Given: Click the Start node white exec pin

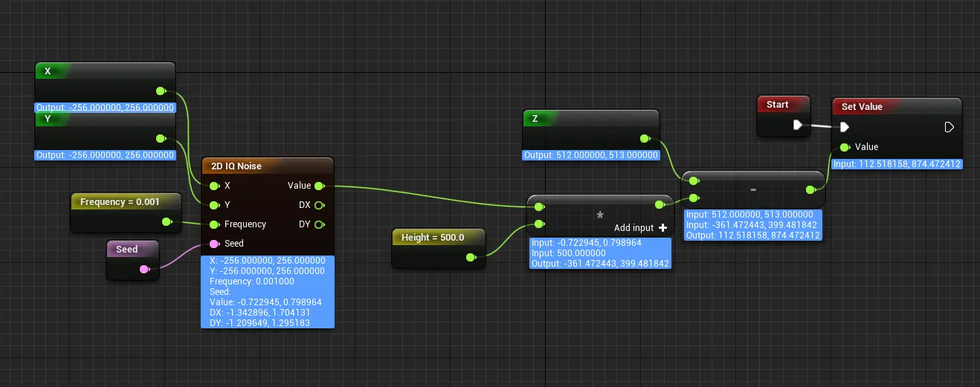Looking at the screenshot, I should pos(798,126).
